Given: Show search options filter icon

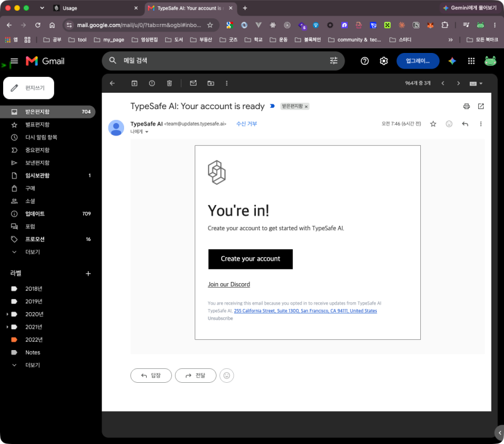Looking at the screenshot, I should tap(334, 61).
